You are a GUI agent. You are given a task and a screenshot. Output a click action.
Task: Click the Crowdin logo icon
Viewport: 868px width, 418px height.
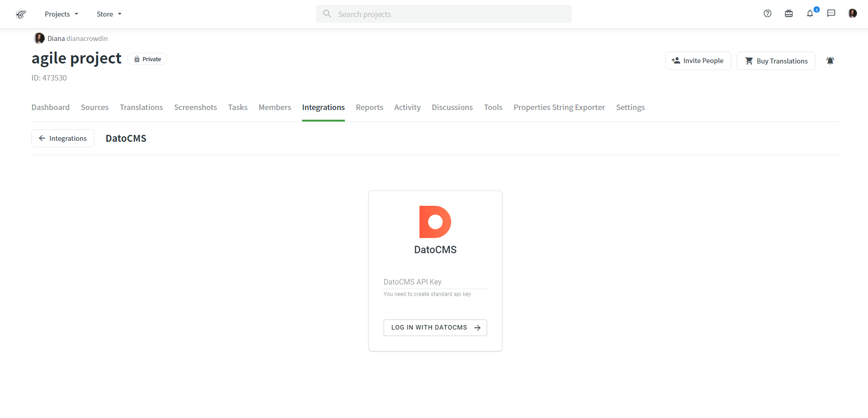(21, 14)
